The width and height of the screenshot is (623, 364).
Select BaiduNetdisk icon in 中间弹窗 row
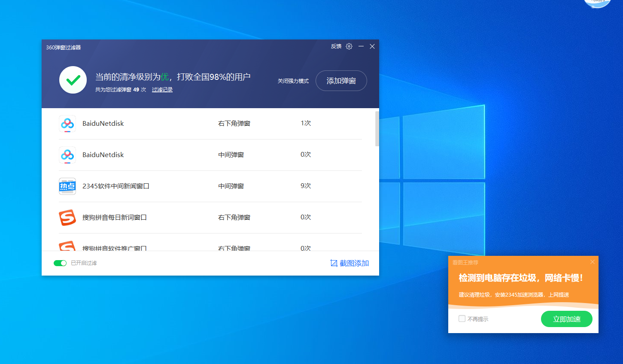point(67,155)
